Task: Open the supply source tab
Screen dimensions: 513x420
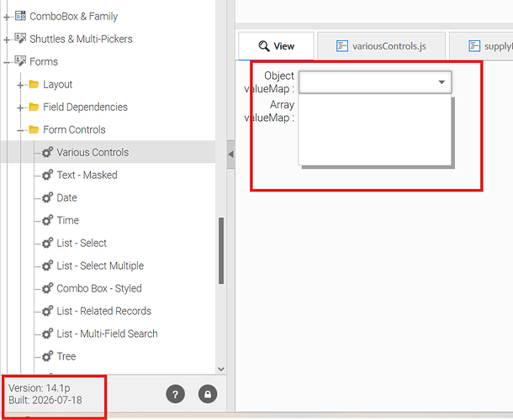Action: pos(481,46)
